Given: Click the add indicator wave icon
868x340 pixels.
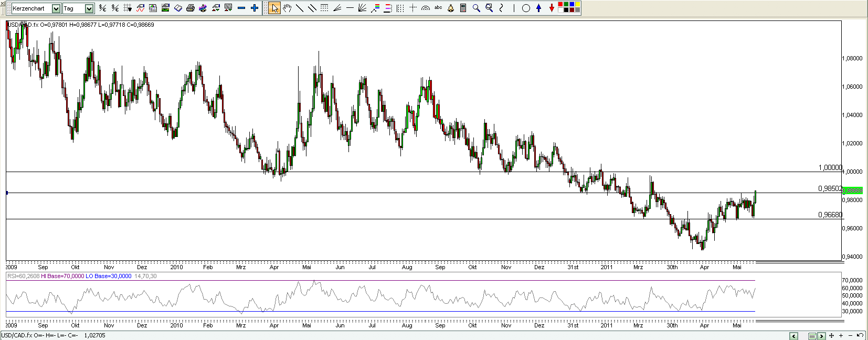Looking at the screenshot, I should point(140,8).
